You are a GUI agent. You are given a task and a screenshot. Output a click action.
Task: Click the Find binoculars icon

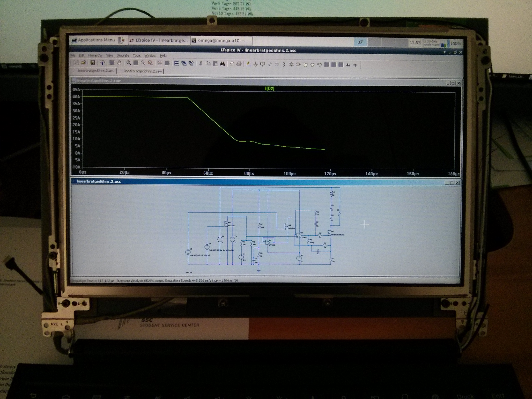point(222,64)
